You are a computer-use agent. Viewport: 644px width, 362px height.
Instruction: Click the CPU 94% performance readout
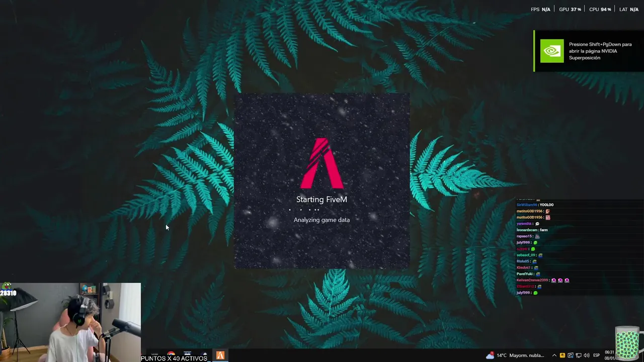600,10
